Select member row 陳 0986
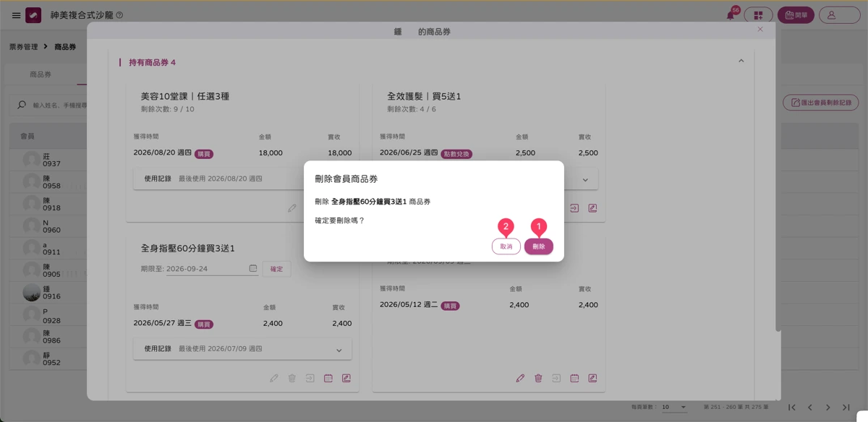The height and width of the screenshot is (422, 868). (x=48, y=337)
